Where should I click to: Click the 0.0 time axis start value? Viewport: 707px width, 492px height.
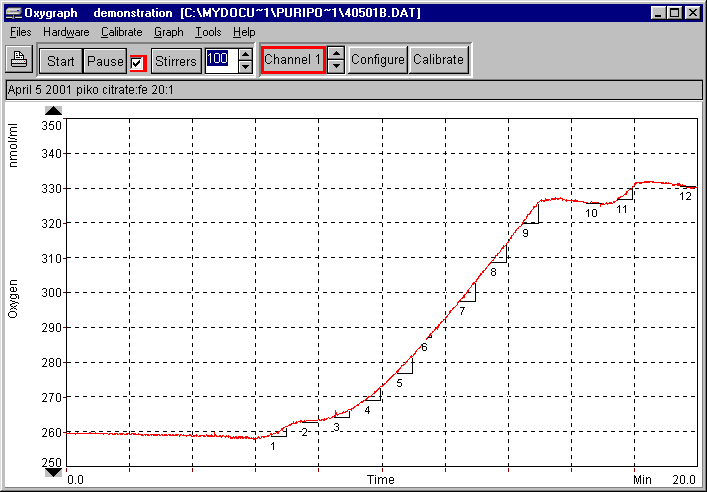point(75,479)
